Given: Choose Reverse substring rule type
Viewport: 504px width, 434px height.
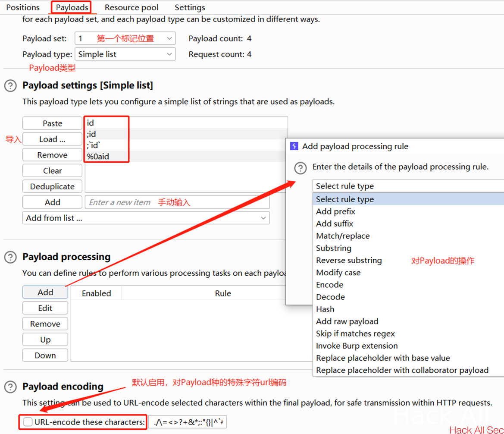Looking at the screenshot, I should [x=408, y=260].
